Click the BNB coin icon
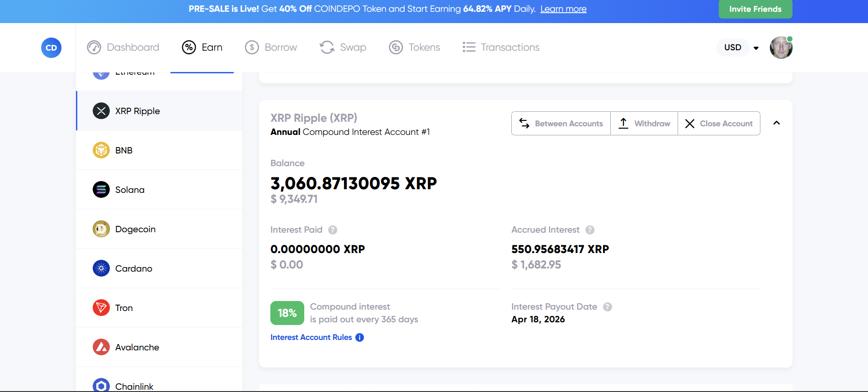868x392 pixels. pos(101,150)
